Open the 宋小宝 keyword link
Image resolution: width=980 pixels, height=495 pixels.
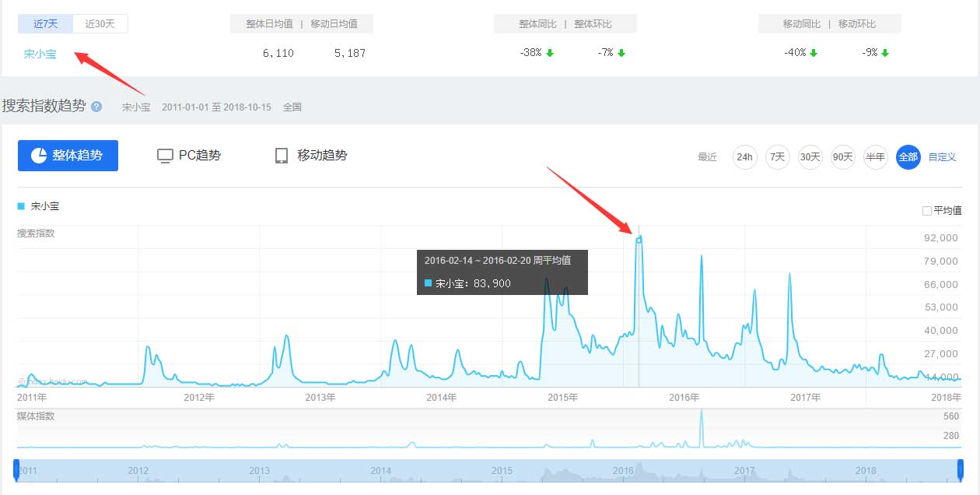tap(39, 54)
